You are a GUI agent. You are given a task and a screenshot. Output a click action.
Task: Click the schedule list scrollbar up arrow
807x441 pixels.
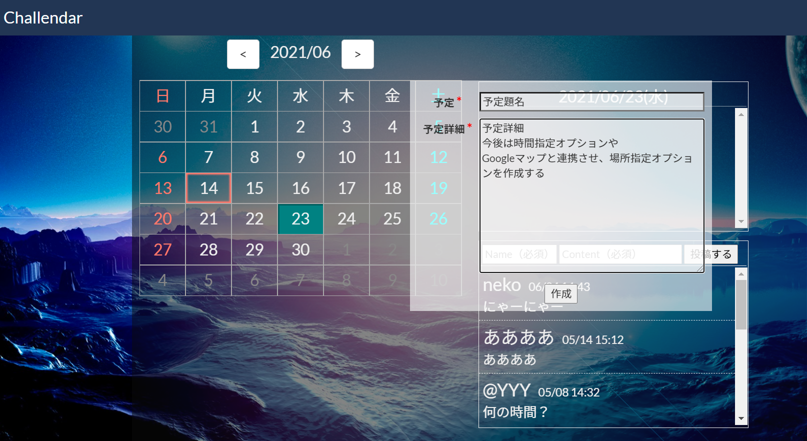coord(741,114)
